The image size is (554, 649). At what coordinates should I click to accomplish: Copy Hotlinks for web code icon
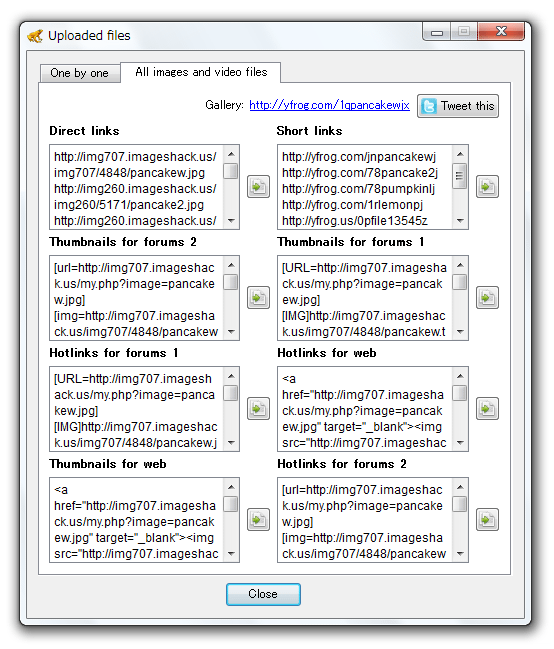487,409
